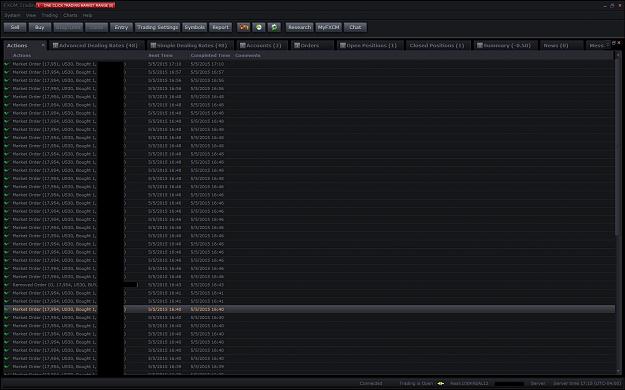Click the Server time in status bar
This screenshot has width=625, height=390.
tap(587, 383)
